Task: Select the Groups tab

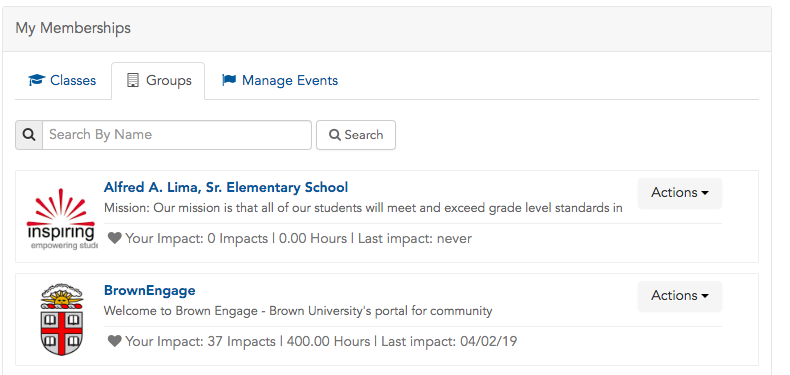Action: pyautogui.click(x=158, y=81)
